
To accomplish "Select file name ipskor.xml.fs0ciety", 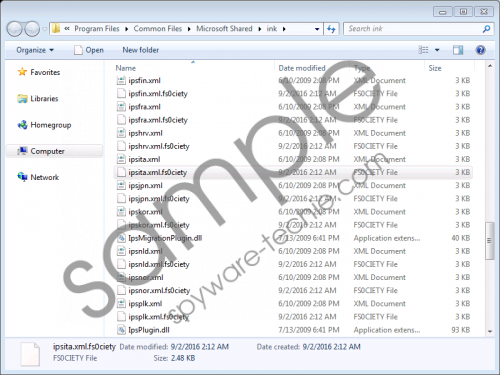I will click(x=159, y=225).
